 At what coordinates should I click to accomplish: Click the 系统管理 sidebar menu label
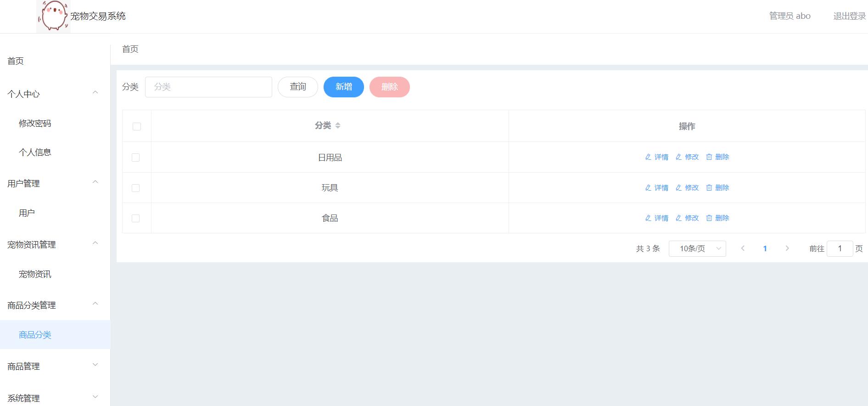(23, 399)
